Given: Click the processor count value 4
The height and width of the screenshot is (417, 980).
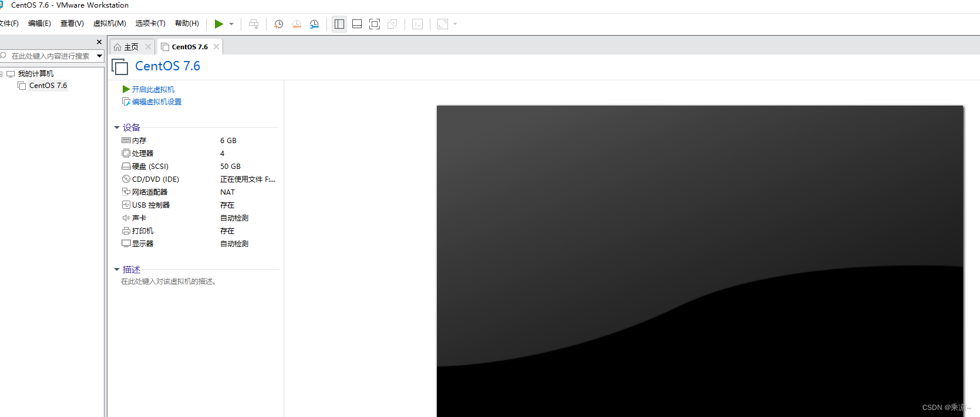Looking at the screenshot, I should tap(222, 154).
